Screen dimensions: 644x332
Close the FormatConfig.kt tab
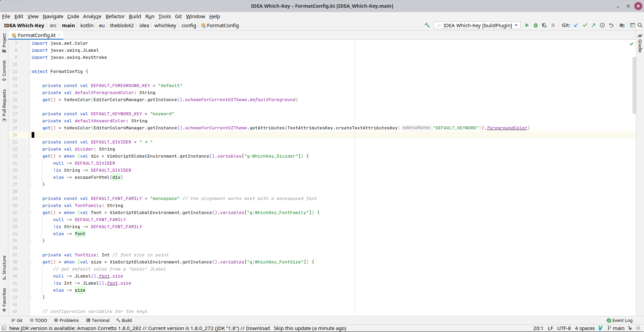tap(59, 35)
